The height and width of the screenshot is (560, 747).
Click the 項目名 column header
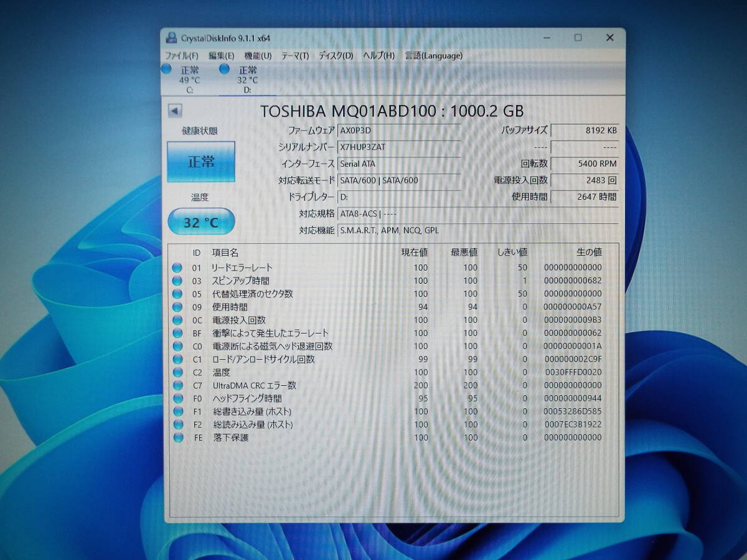click(x=225, y=253)
